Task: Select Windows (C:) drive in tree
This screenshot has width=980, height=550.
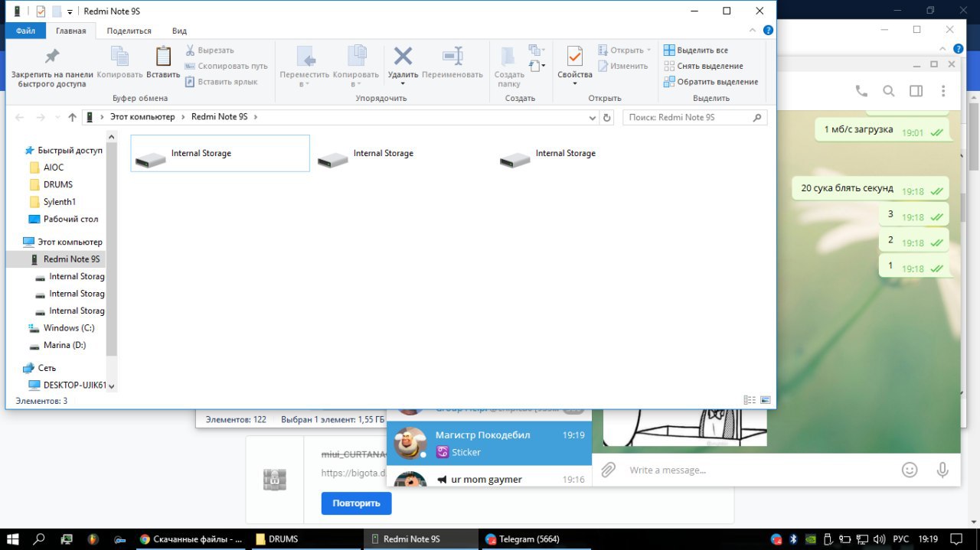Action: coord(69,328)
